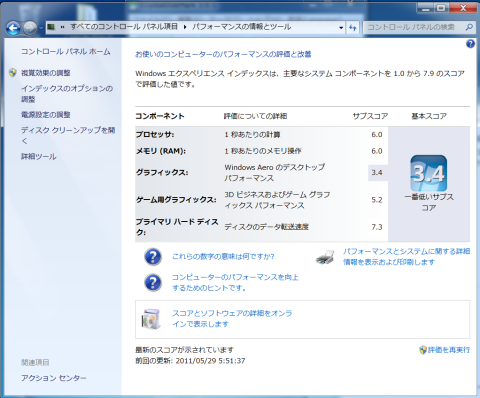This screenshot has width=480, height=398.
Task: Open help with the blue question icon
Action: coord(470,44)
